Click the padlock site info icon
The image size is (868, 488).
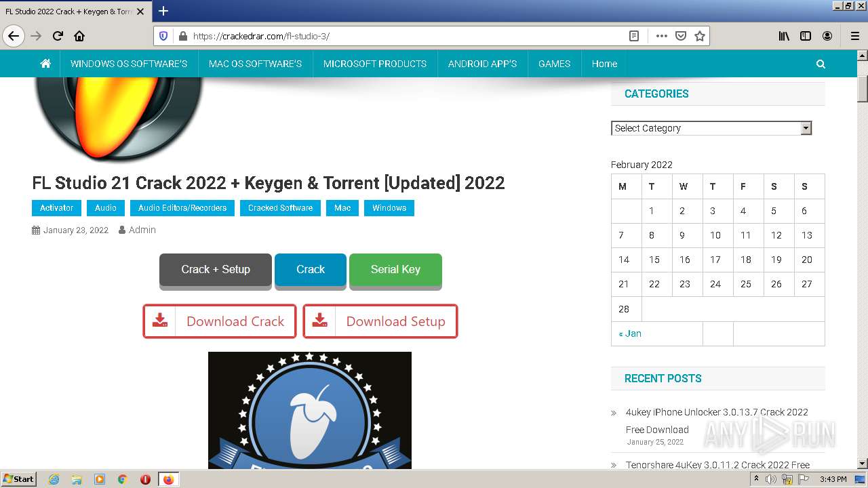point(182,36)
